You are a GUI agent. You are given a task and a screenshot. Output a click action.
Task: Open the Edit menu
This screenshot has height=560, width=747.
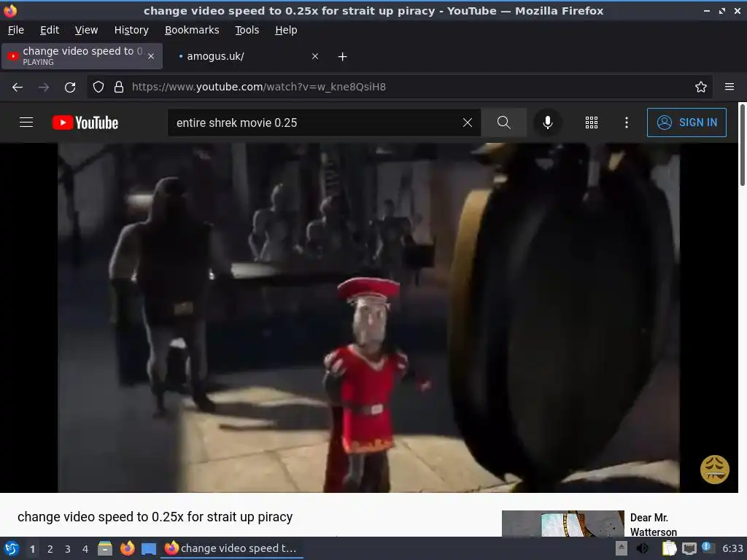pos(50,30)
